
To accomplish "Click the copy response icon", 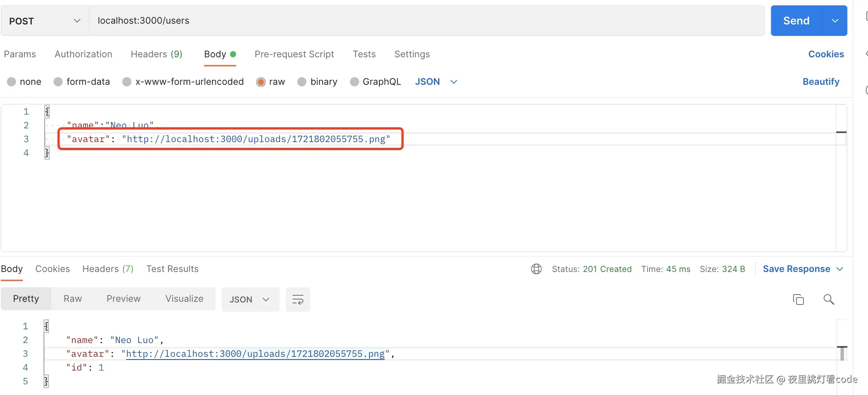I will pos(798,299).
